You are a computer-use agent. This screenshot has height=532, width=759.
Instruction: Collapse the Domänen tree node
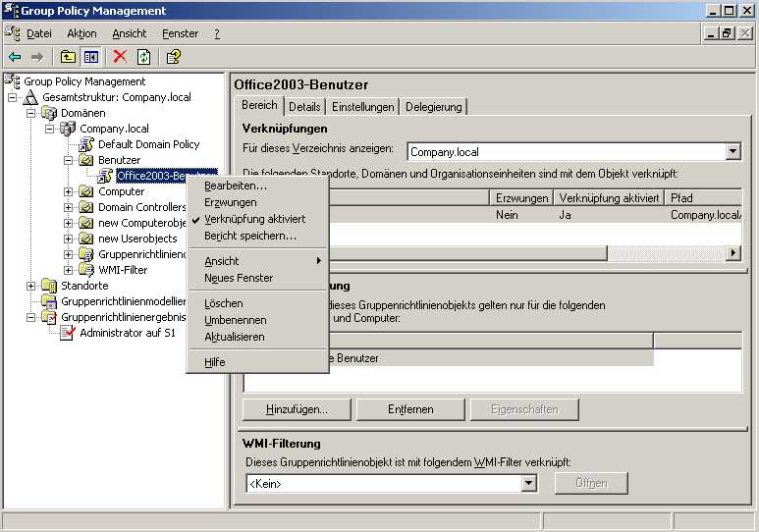click(31, 113)
